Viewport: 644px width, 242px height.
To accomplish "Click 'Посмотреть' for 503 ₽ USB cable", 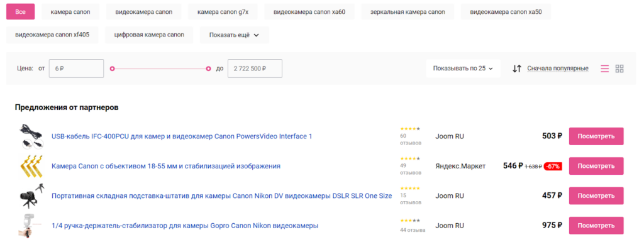I will click(596, 136).
